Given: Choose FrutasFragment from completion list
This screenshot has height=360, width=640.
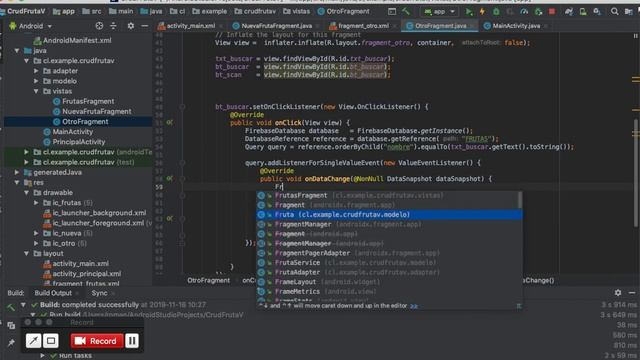Looking at the screenshot, I should point(387,196).
